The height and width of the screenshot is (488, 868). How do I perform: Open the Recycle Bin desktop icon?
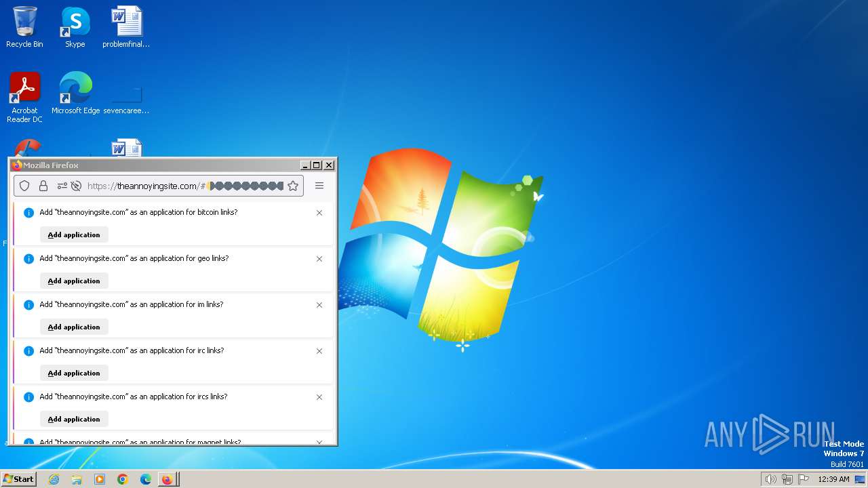(24, 27)
